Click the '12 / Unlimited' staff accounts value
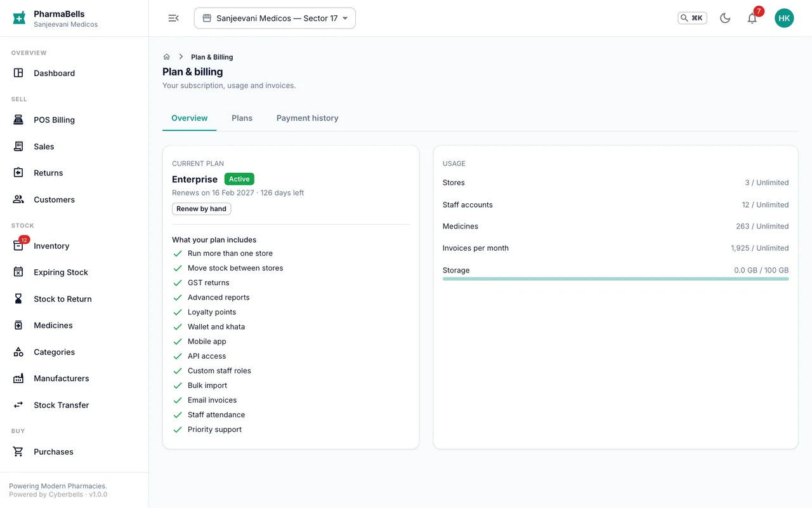This screenshot has height=508, width=812. [x=765, y=205]
